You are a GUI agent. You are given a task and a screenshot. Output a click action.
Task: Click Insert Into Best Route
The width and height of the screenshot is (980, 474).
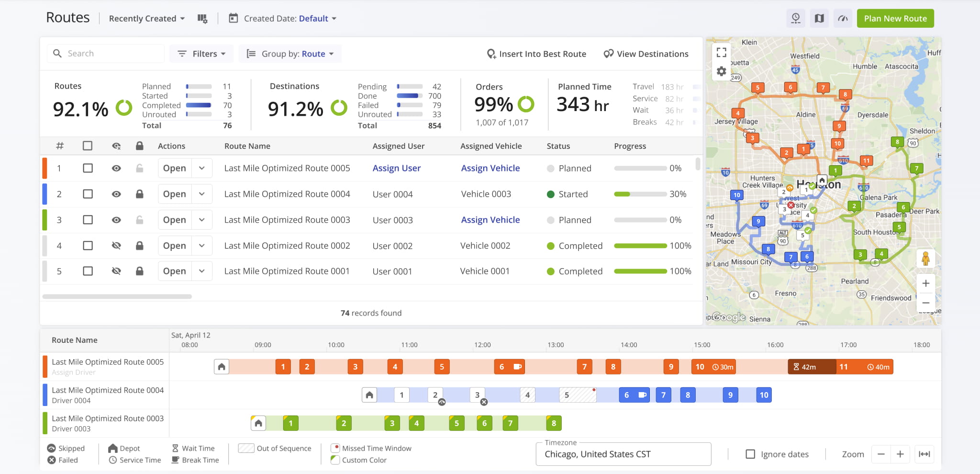(536, 54)
